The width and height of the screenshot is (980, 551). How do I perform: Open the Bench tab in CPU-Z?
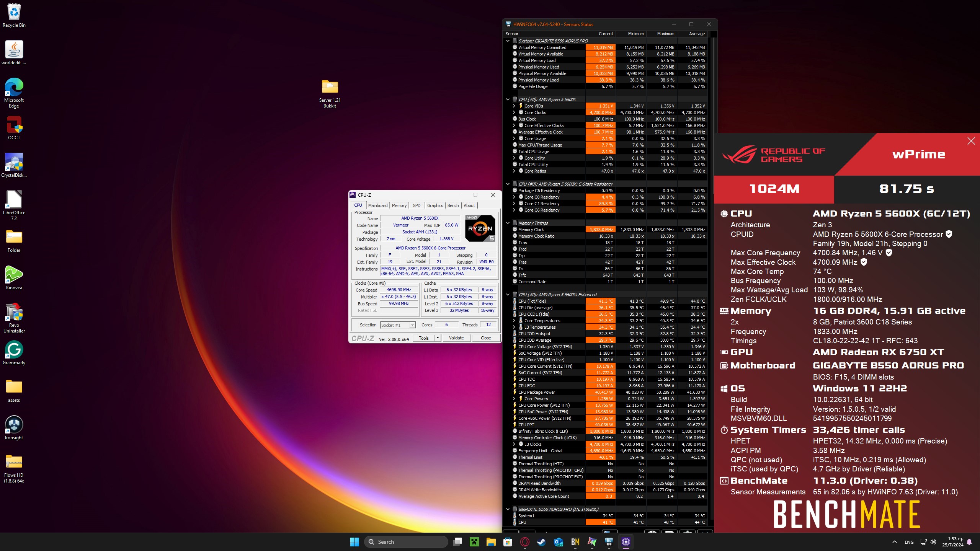[x=453, y=205]
